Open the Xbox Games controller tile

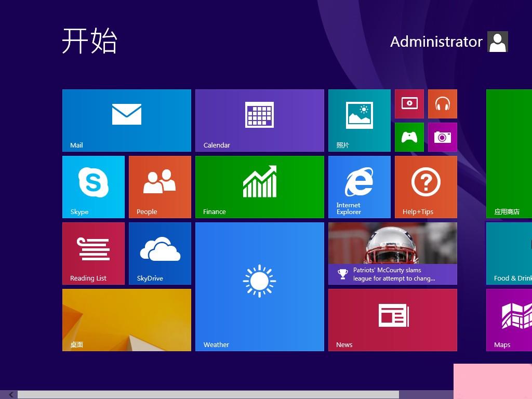coord(409,137)
